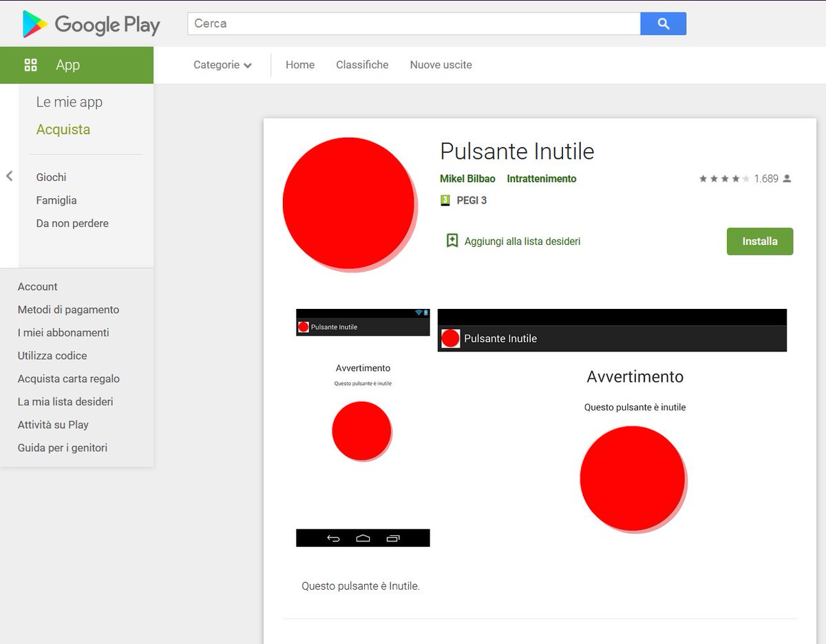Click the App grid icon
This screenshot has height=644, width=826.
(x=30, y=65)
